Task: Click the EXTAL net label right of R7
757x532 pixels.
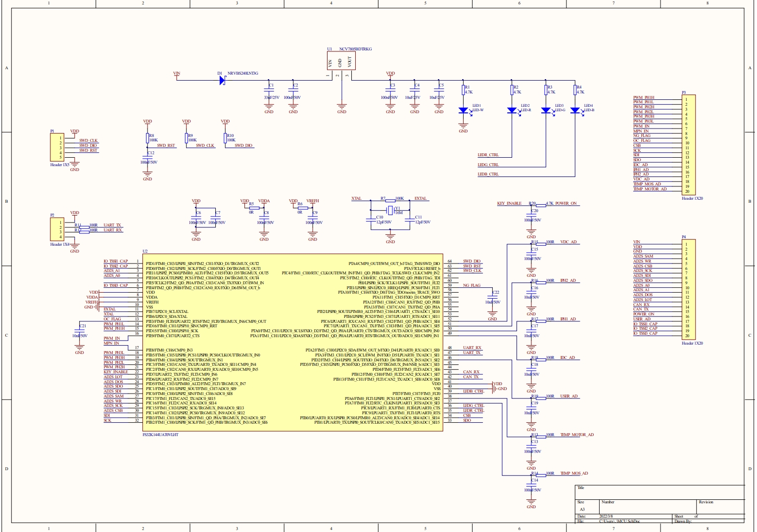Action: (x=421, y=198)
